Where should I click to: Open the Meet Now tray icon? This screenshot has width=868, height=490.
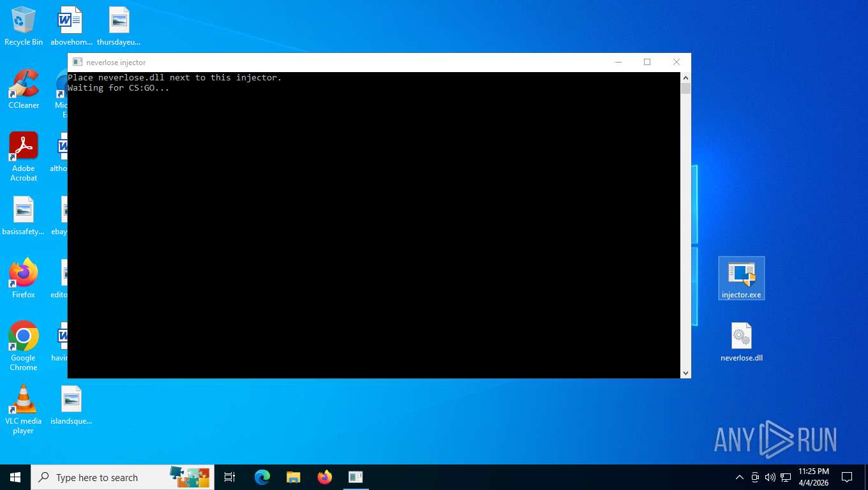[755, 477]
